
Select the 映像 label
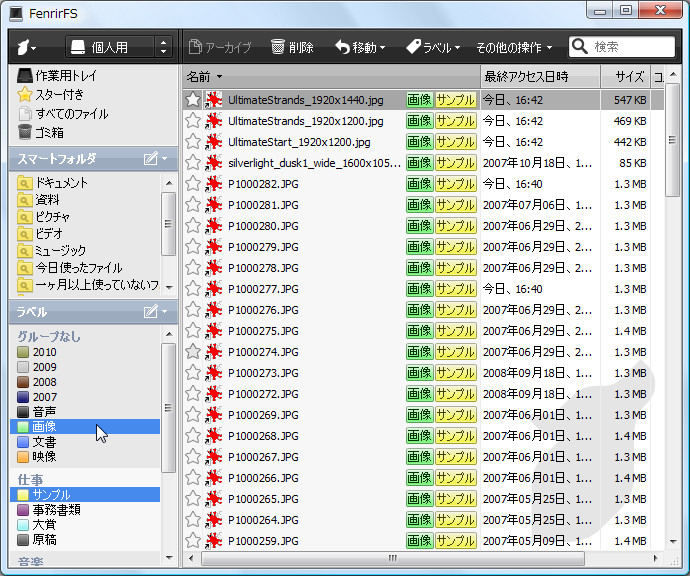click(x=85, y=457)
